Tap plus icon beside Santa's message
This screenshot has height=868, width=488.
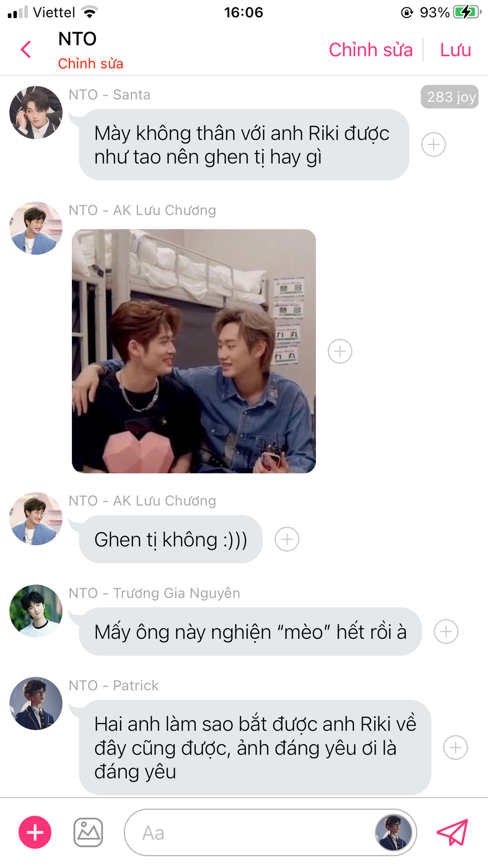pos(433,145)
